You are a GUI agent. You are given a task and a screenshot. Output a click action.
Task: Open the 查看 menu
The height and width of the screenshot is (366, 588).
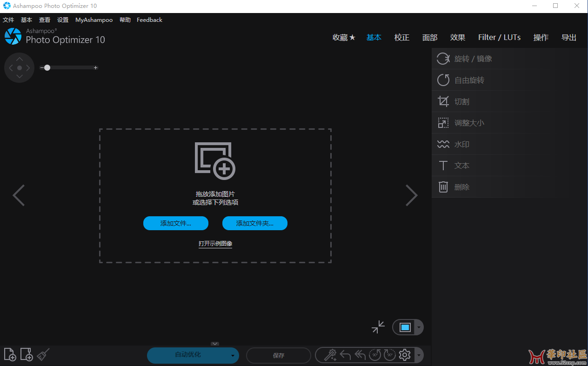coord(45,20)
